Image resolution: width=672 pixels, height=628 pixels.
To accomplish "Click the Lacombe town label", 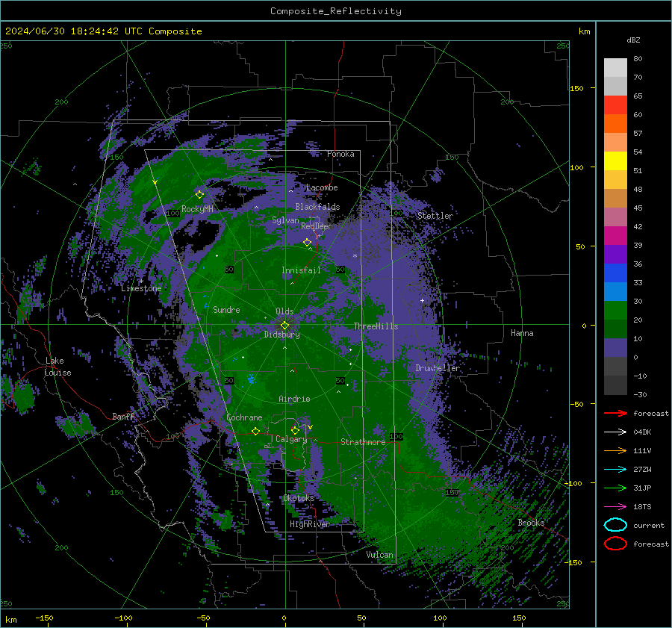I will [x=322, y=187].
